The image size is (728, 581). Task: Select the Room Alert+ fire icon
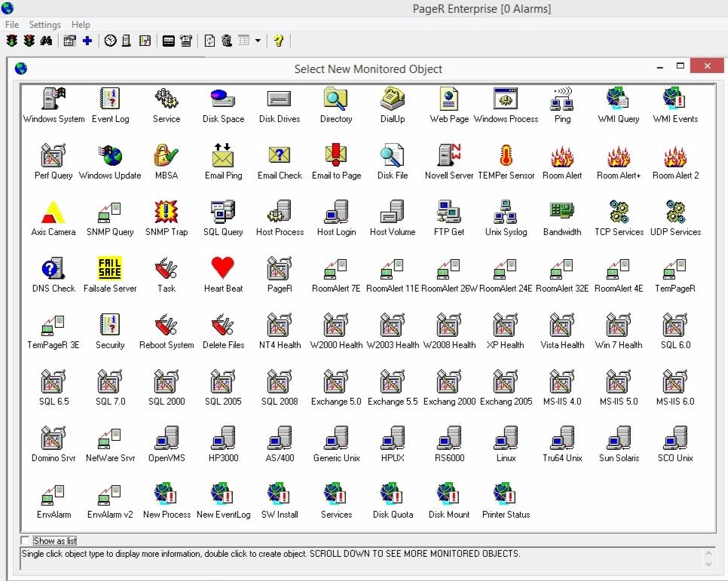click(619, 156)
